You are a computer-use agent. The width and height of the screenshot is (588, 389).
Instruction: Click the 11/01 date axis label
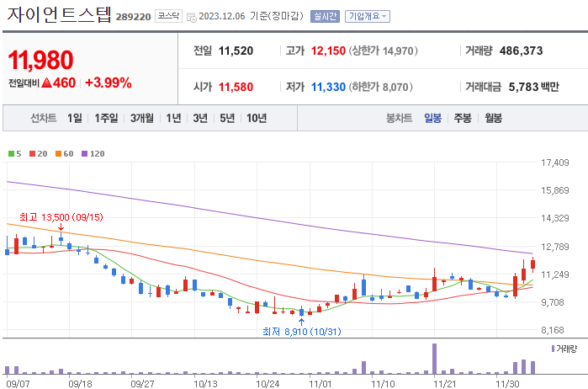point(320,384)
